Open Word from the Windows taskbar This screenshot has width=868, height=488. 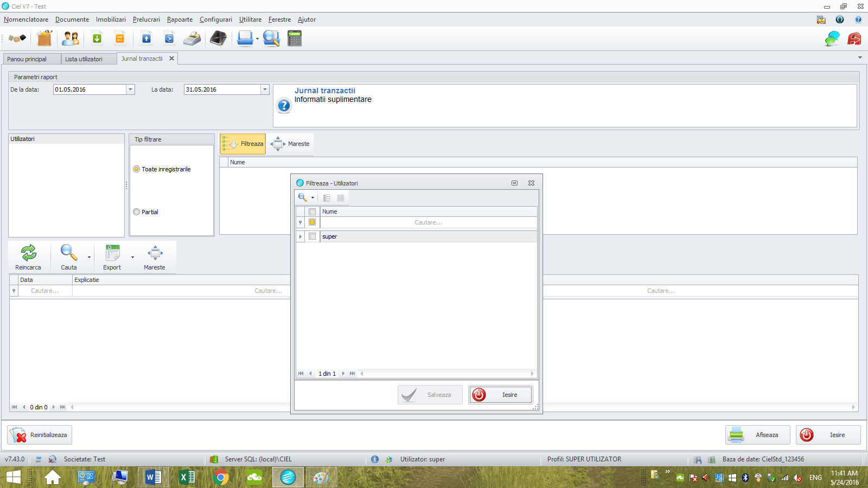click(x=154, y=477)
